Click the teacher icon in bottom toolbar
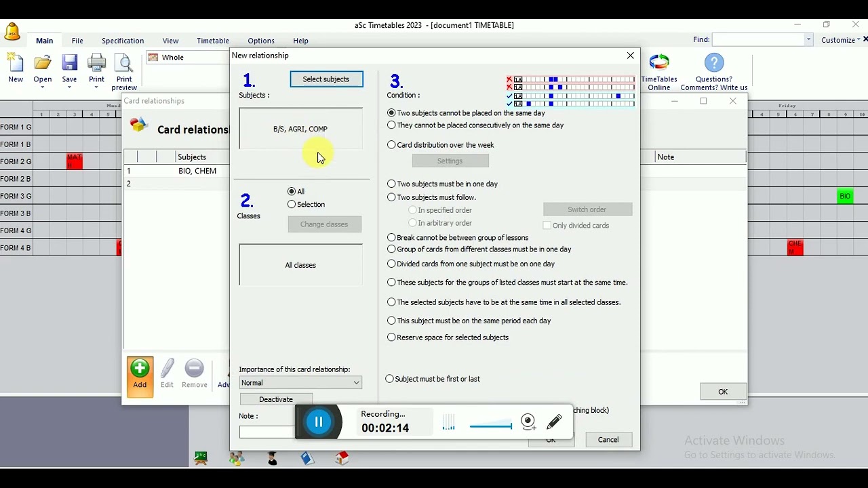868x488 pixels. click(272, 459)
